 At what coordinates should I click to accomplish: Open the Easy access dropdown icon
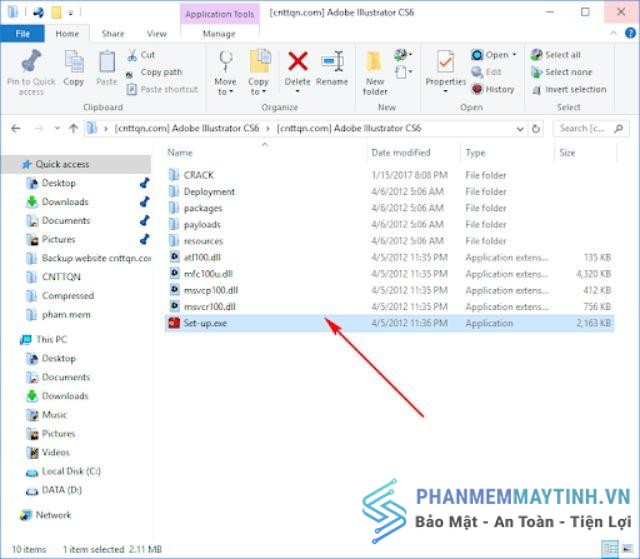coord(403,73)
